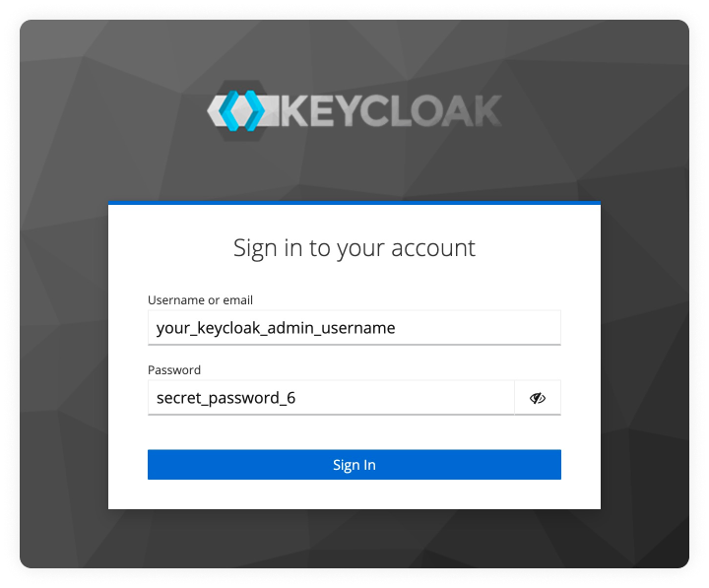
Task: Click the KEYCLOAK wordmark text
Action: (392, 111)
